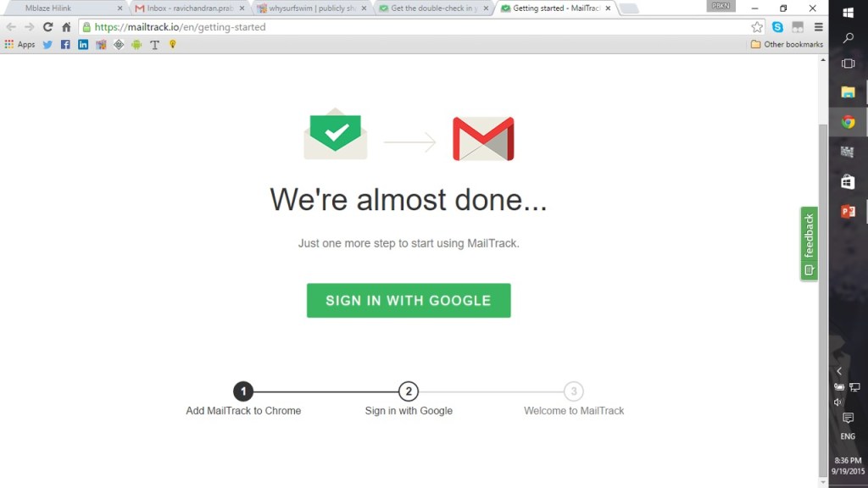This screenshot has height=488, width=868.
Task: Open the Facebook bookmark icon
Action: click(x=65, y=45)
